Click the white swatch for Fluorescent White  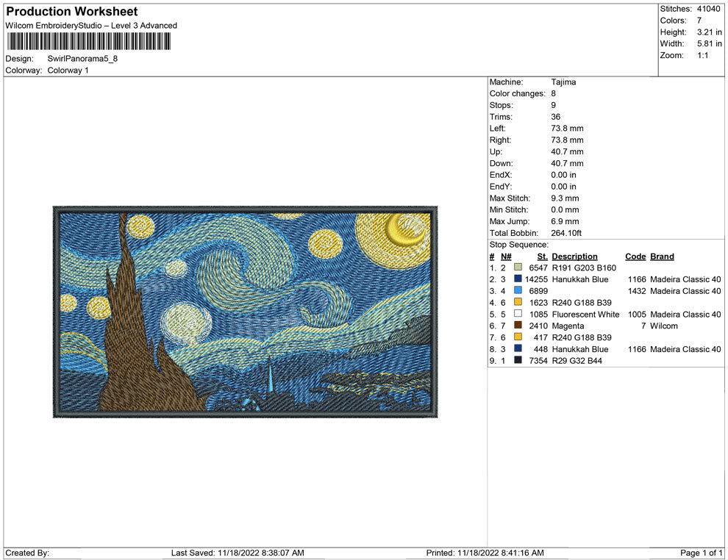tap(518, 314)
